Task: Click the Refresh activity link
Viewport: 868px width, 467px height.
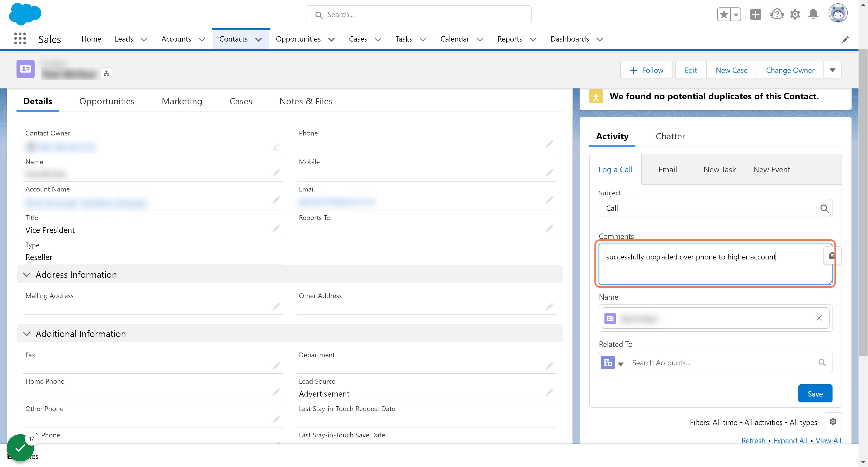Action: coord(753,441)
